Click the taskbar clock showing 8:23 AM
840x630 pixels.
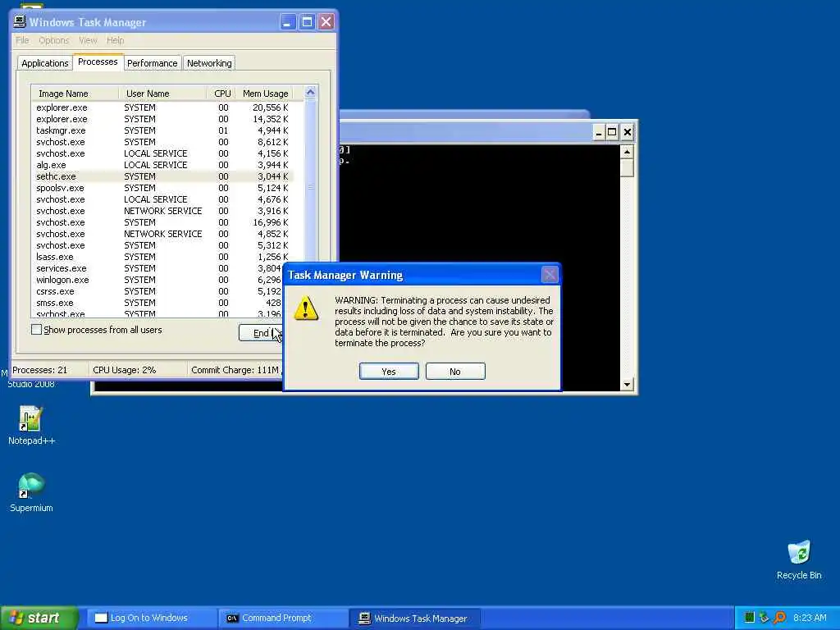coord(810,618)
